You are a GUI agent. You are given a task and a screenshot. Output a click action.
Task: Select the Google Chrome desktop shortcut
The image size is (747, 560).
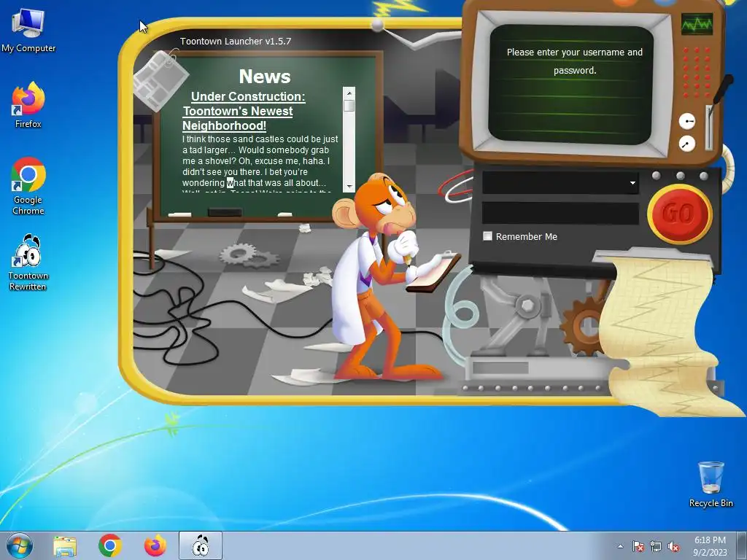(28, 186)
